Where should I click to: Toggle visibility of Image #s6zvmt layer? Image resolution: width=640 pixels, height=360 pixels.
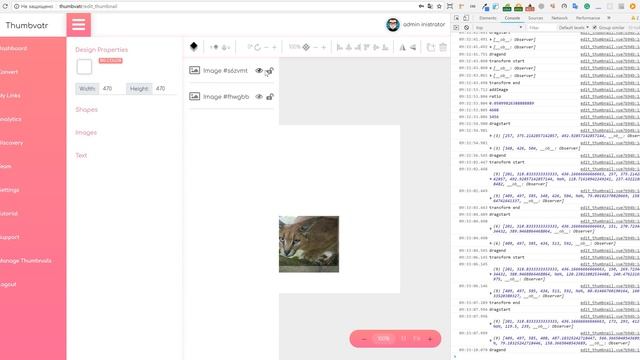[259, 71]
